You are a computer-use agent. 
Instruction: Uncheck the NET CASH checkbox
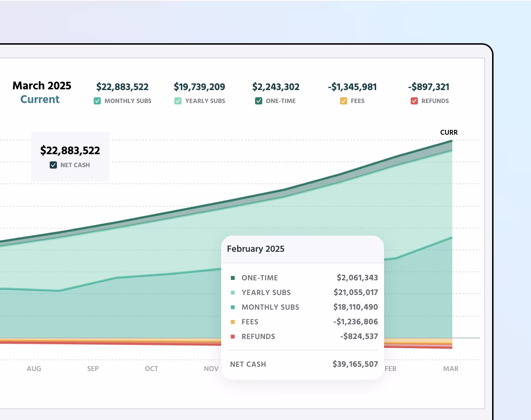53,165
